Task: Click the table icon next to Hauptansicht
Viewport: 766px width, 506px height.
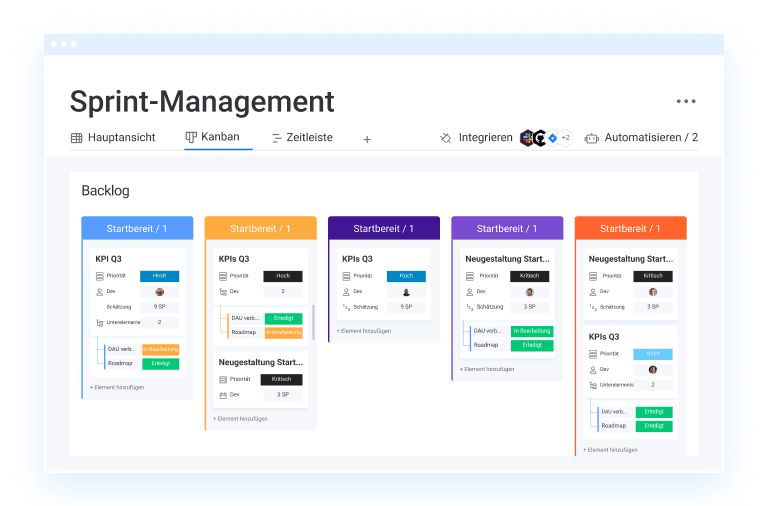Action: coord(77,138)
